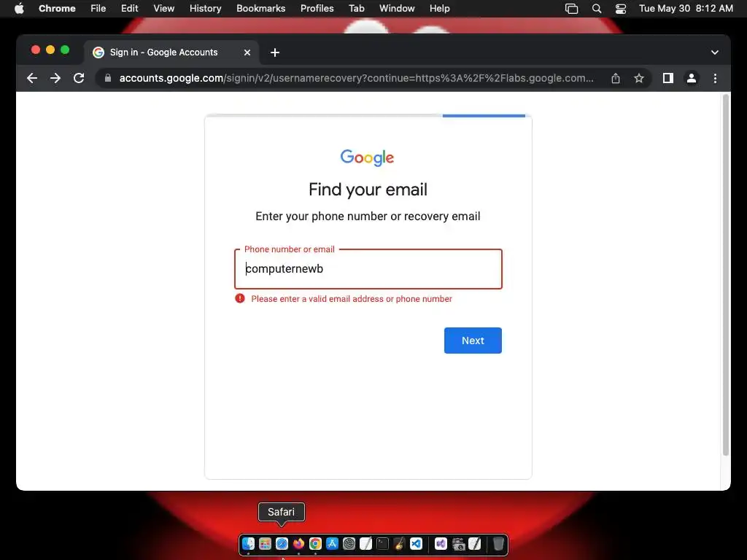Open the Chrome profile avatar
747x560 pixels.
(x=692, y=78)
